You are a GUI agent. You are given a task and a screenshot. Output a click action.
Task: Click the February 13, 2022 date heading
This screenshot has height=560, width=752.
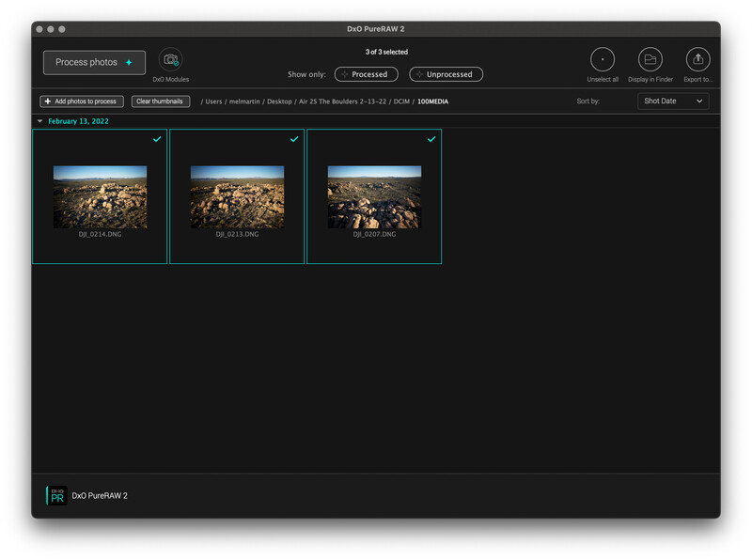point(78,121)
